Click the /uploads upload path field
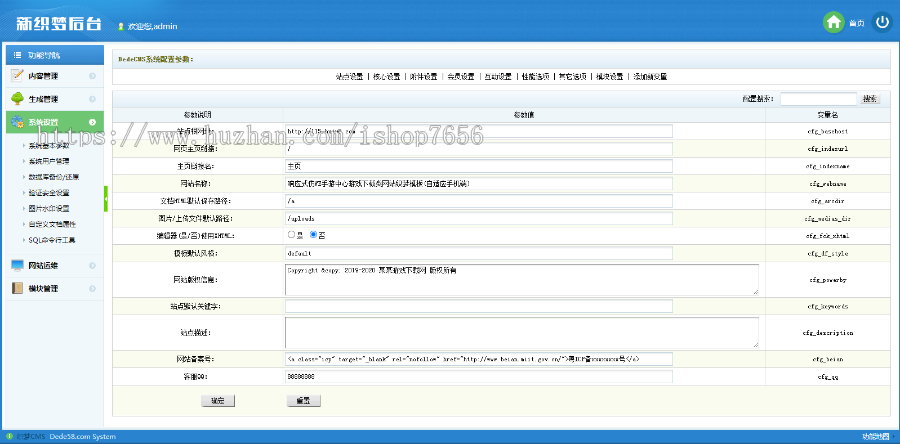 click(x=479, y=219)
